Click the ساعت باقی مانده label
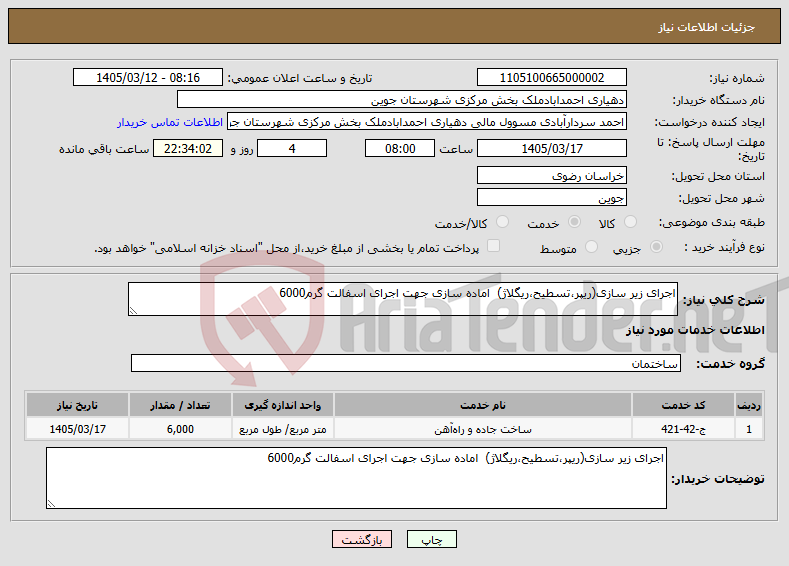The image size is (789, 566). (x=104, y=149)
